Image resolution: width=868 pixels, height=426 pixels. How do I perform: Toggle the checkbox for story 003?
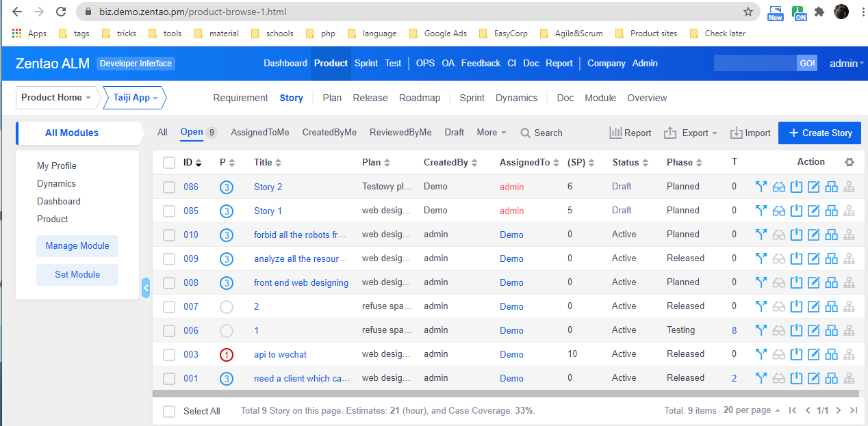point(169,354)
